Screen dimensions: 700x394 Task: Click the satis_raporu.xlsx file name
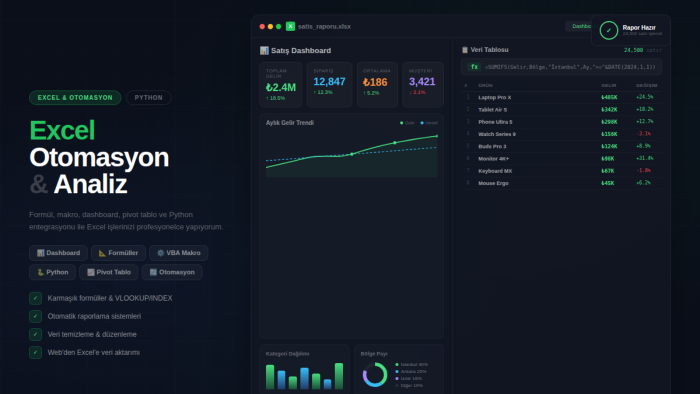pyautogui.click(x=325, y=26)
